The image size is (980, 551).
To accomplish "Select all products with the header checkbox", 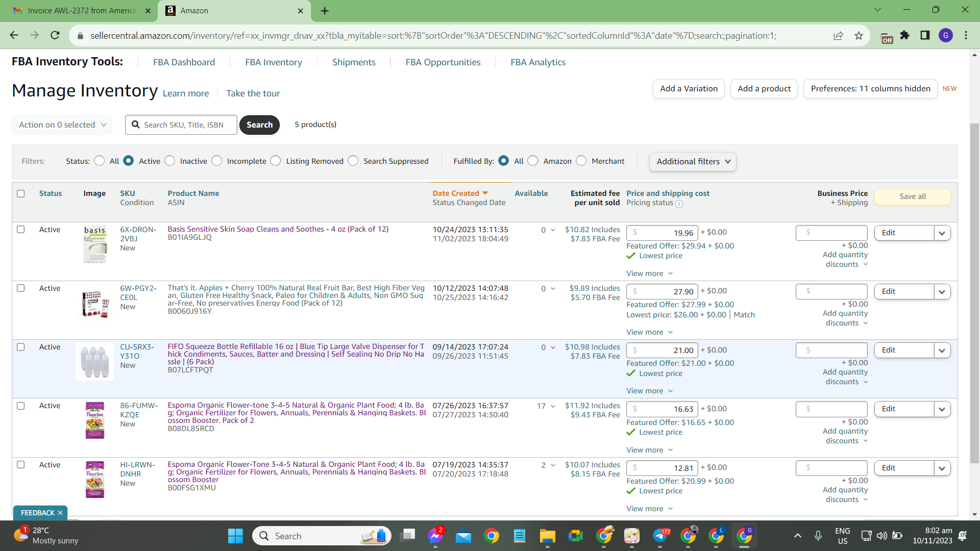I will (21, 193).
